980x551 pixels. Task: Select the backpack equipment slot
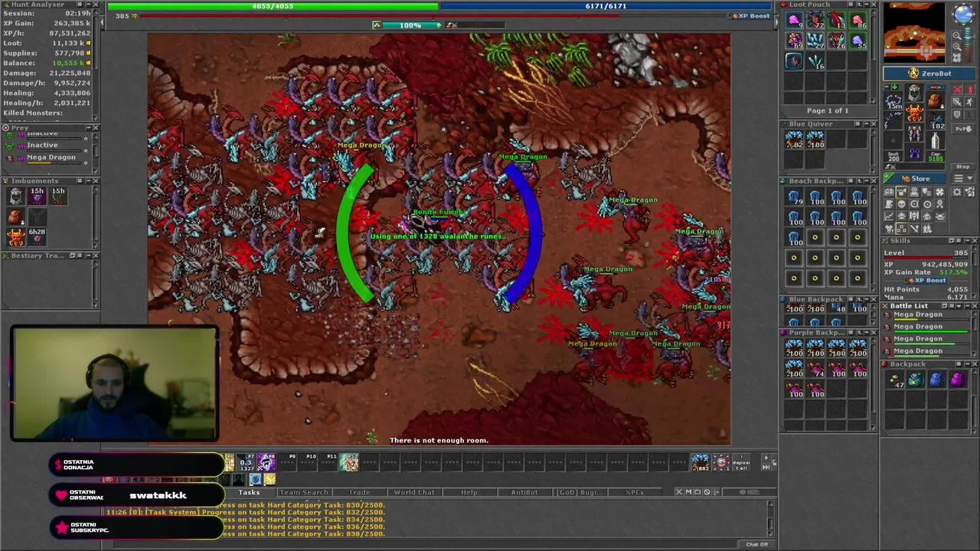pos(936,100)
